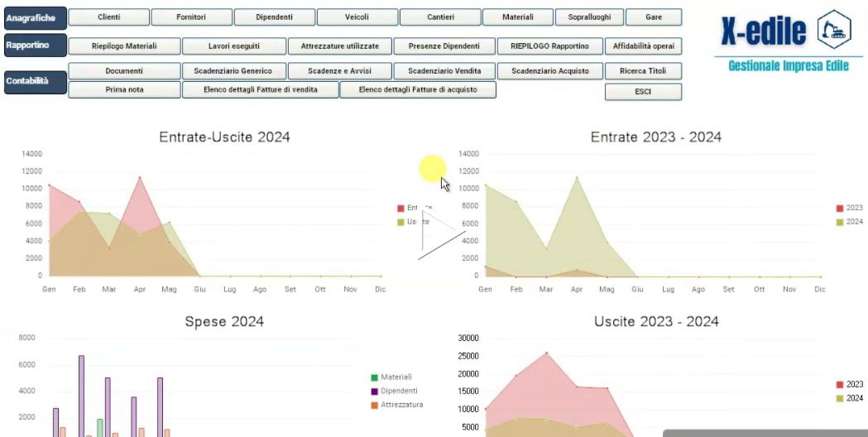Viewport: 868px width, 437px height.
Task: Click the Dic label under Entrate-Uscite 2024 chart
Action: (381, 289)
